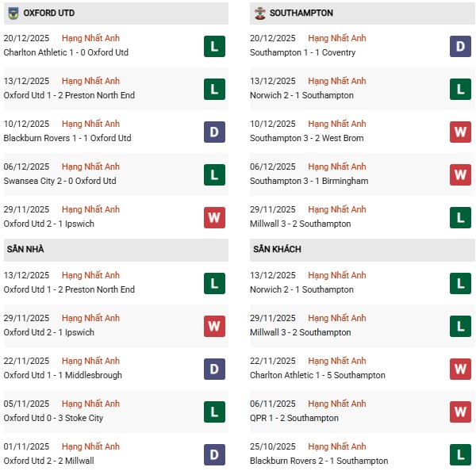Click the Southampton club crest icon
Screen dimensions: 476x471
[259, 13]
